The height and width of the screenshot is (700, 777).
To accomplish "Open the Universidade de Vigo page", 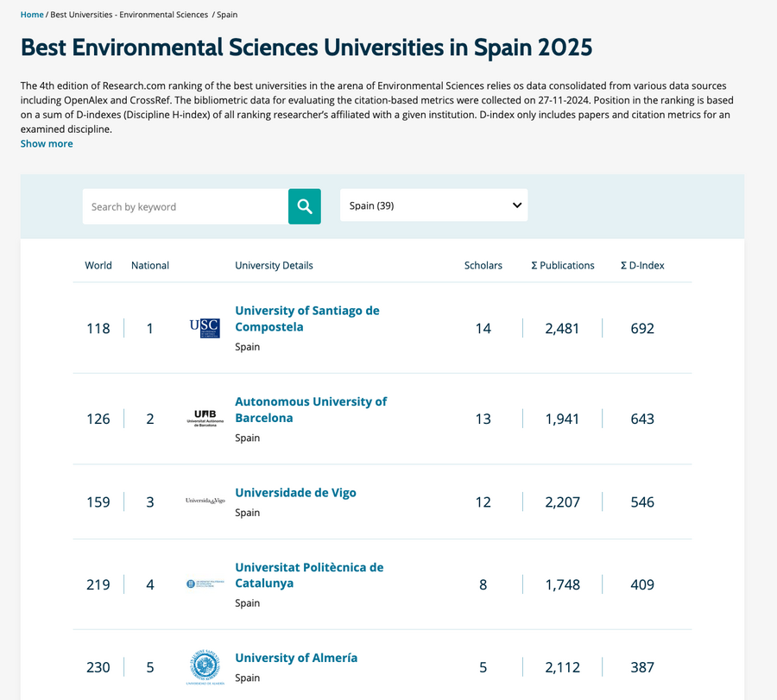I will tap(295, 492).
